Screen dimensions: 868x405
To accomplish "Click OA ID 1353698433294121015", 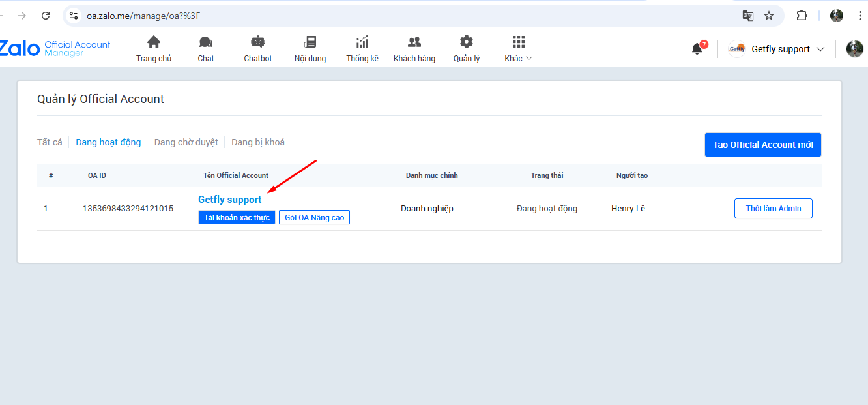I will [128, 209].
